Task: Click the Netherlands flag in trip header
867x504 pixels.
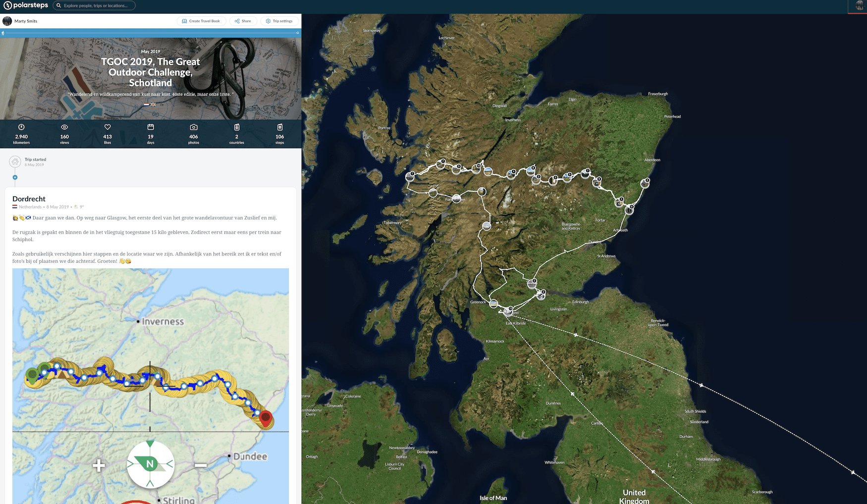Action: 146,104
